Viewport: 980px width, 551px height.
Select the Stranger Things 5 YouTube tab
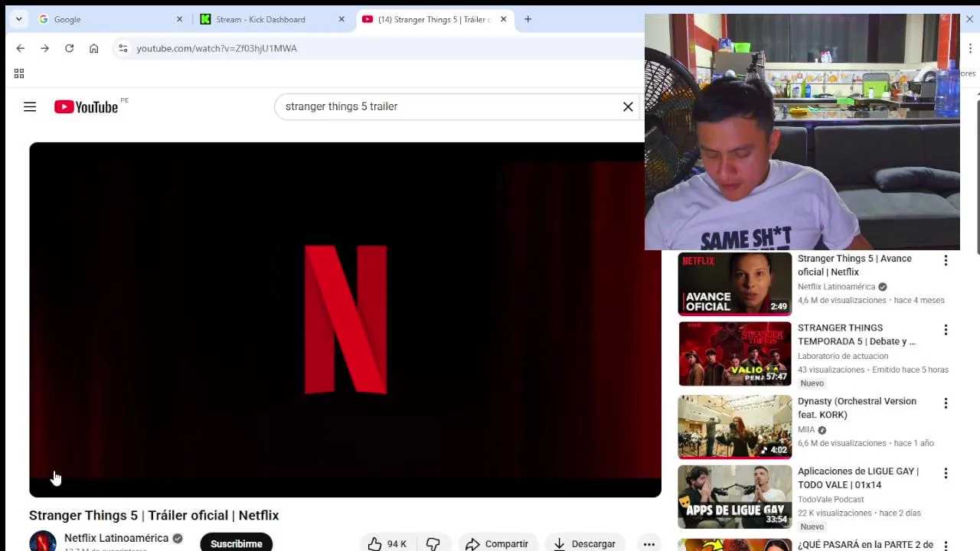click(434, 19)
